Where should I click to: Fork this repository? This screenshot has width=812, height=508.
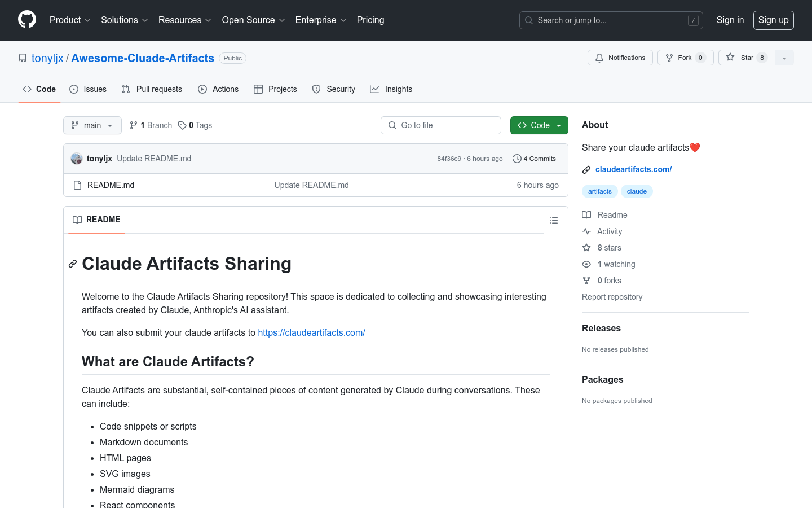coord(686,58)
